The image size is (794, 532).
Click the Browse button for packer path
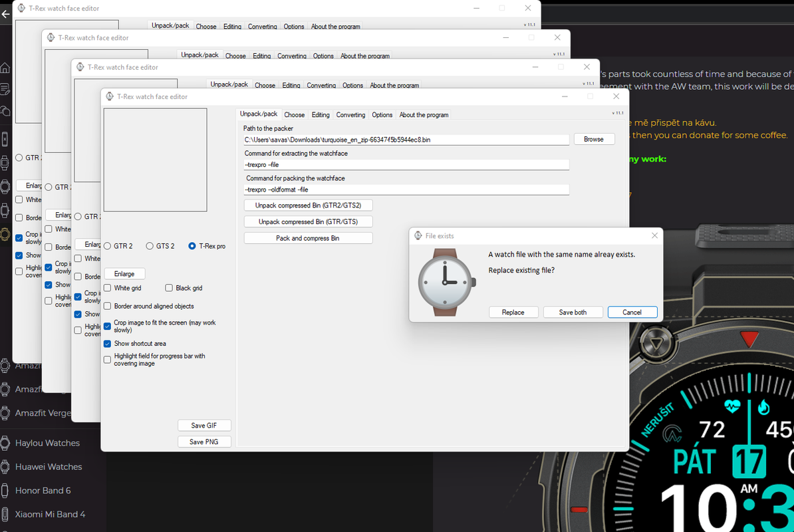click(593, 139)
